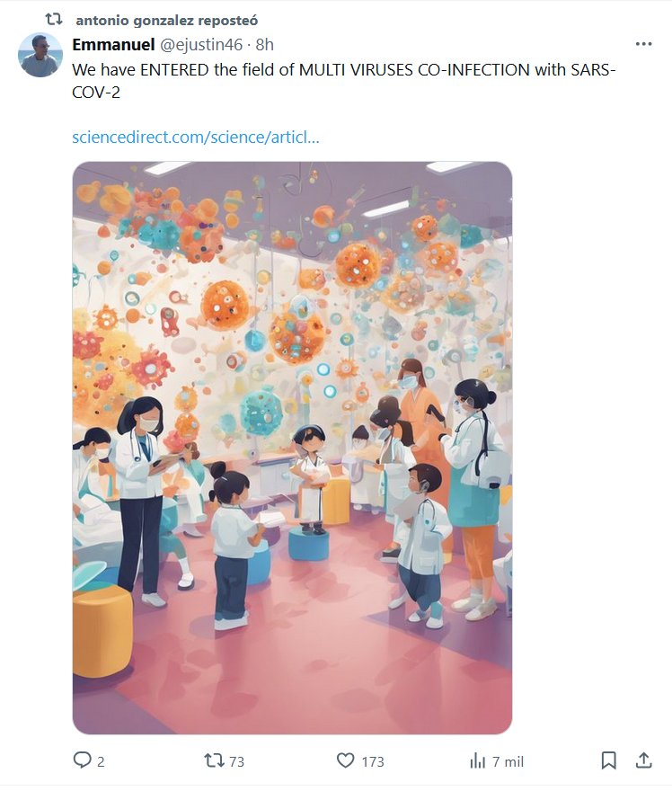Screen dimensions: 672x791
Task: Open the three-dot more options menu
Action: coord(643,44)
